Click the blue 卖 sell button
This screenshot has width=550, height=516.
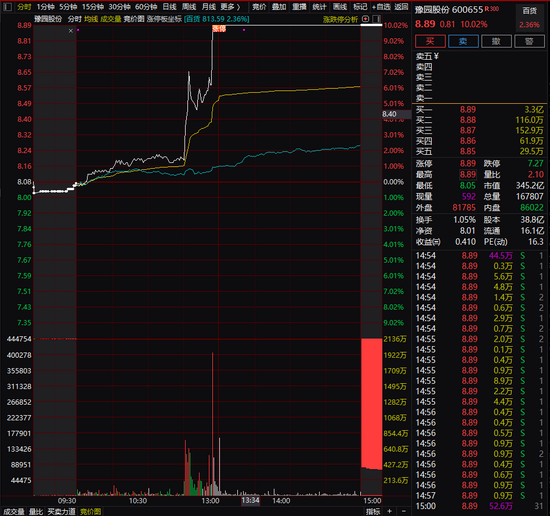pyautogui.click(x=463, y=41)
